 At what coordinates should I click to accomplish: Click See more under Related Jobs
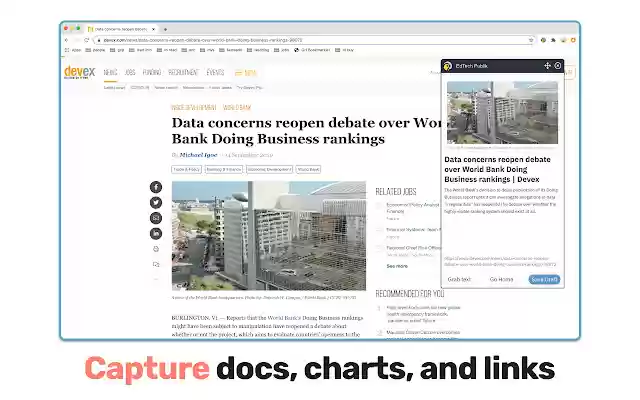tap(397, 266)
